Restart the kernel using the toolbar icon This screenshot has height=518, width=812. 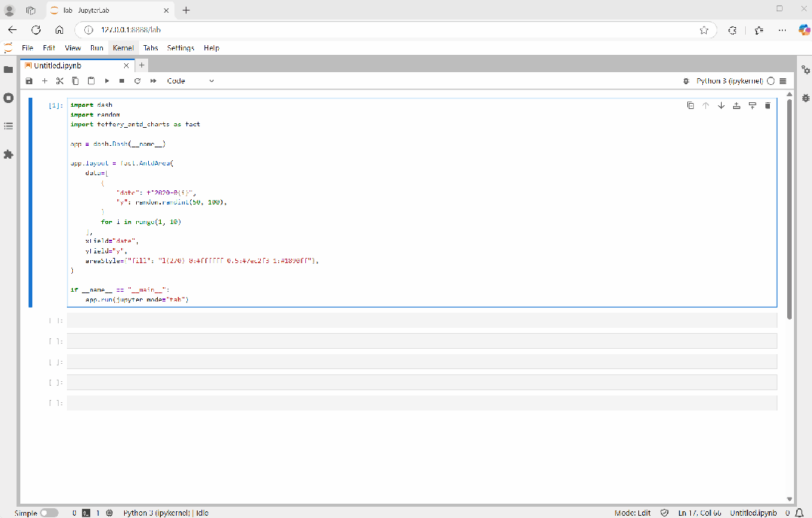pyautogui.click(x=138, y=81)
